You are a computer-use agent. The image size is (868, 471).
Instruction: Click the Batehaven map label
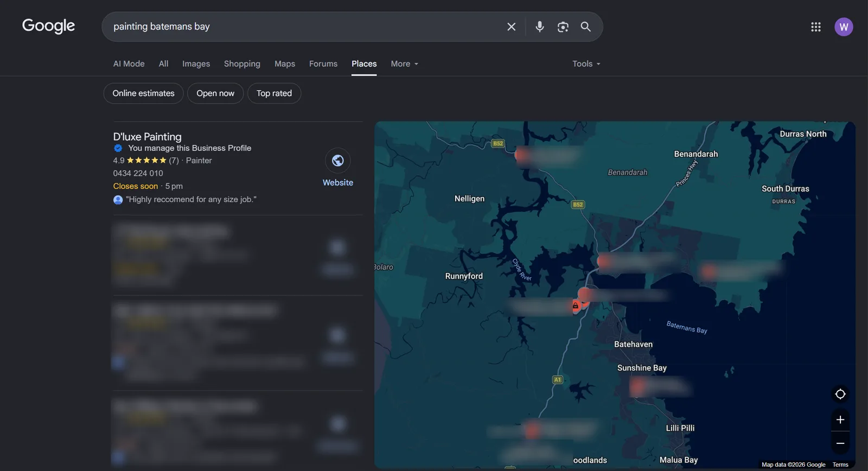coord(633,344)
